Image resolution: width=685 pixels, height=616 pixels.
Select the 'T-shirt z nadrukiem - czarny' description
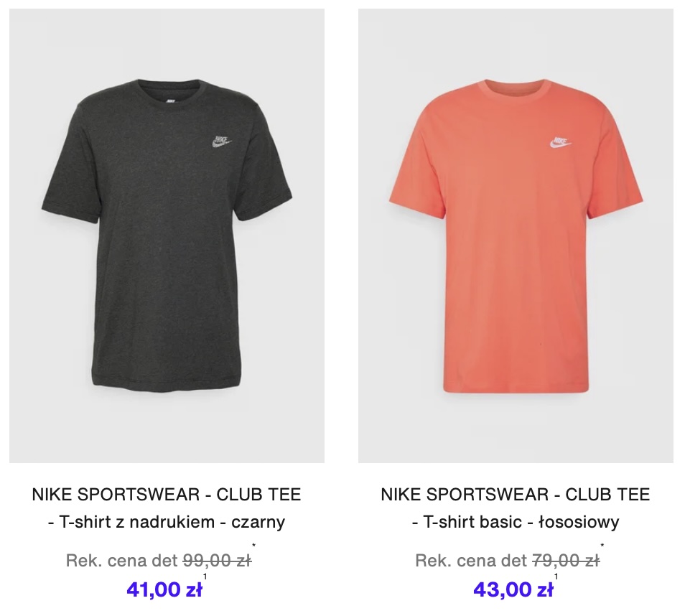point(167,522)
